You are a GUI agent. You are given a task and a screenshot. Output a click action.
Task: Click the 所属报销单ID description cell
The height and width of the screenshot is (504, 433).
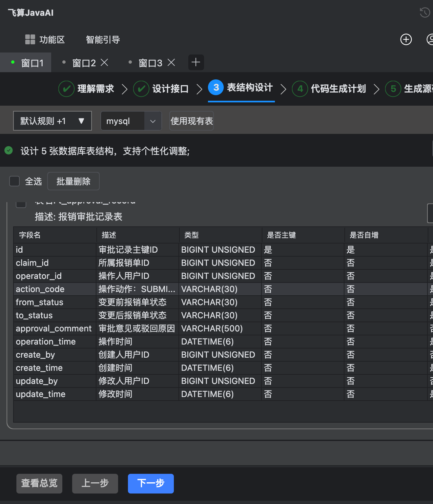pyautogui.click(x=137, y=263)
